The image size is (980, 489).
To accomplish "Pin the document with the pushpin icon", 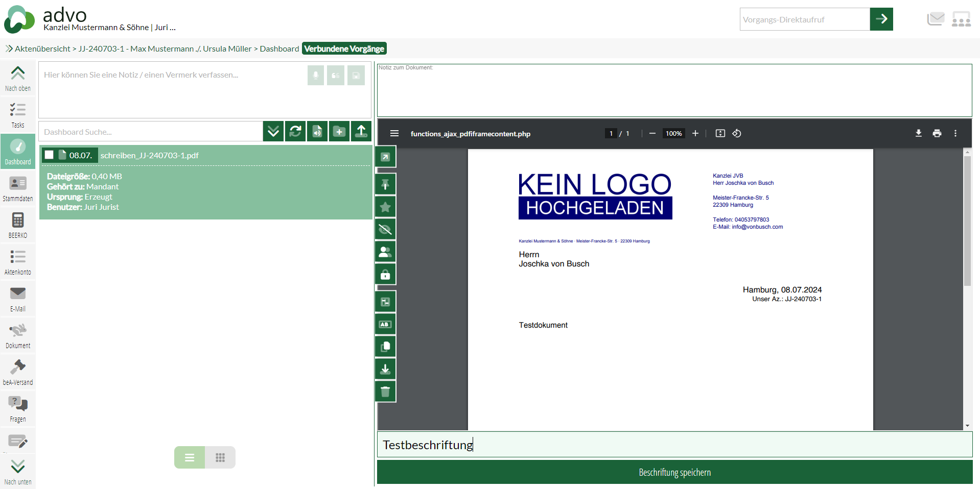I will [385, 184].
